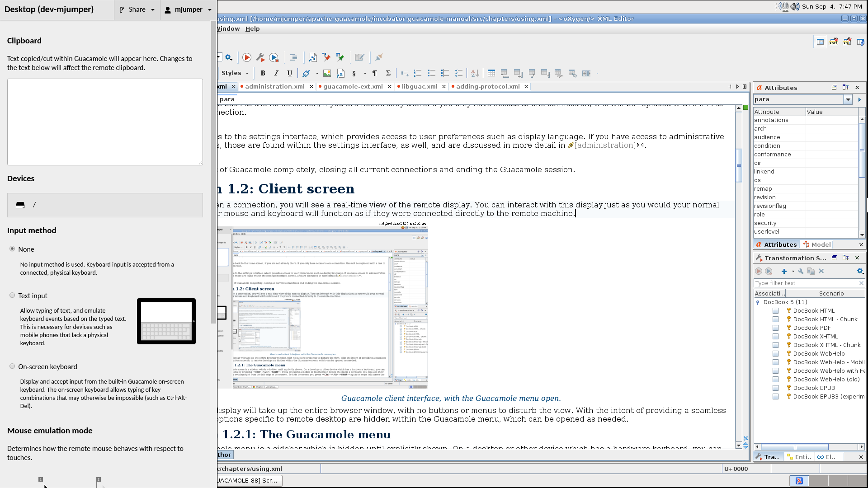
Task: Click the Share button
Action: pos(137,9)
